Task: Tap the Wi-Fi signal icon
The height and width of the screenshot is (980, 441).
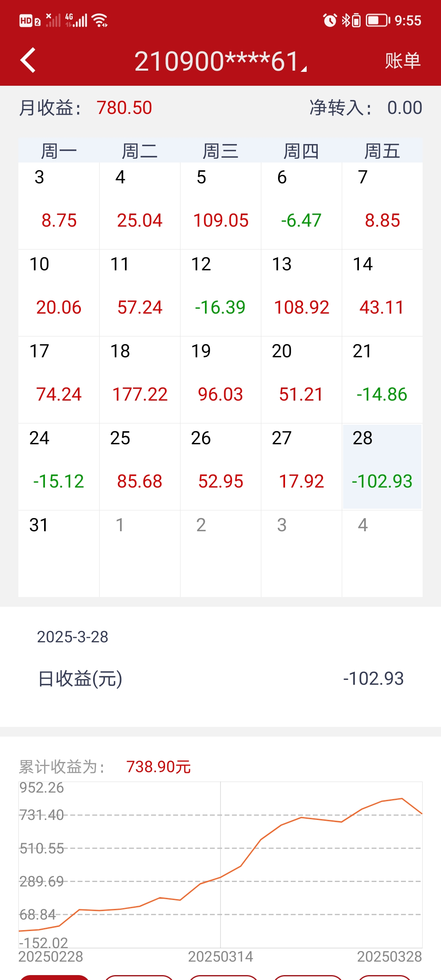Action: tap(100, 20)
